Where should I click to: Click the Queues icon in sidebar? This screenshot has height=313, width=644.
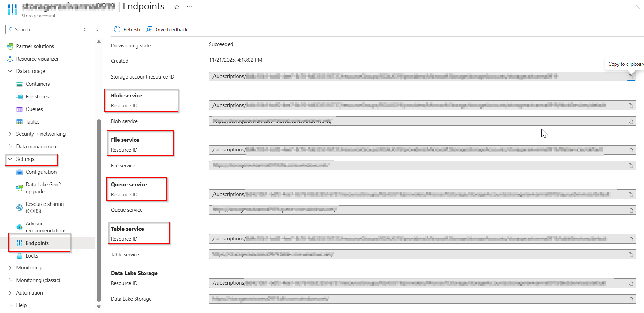20,109
